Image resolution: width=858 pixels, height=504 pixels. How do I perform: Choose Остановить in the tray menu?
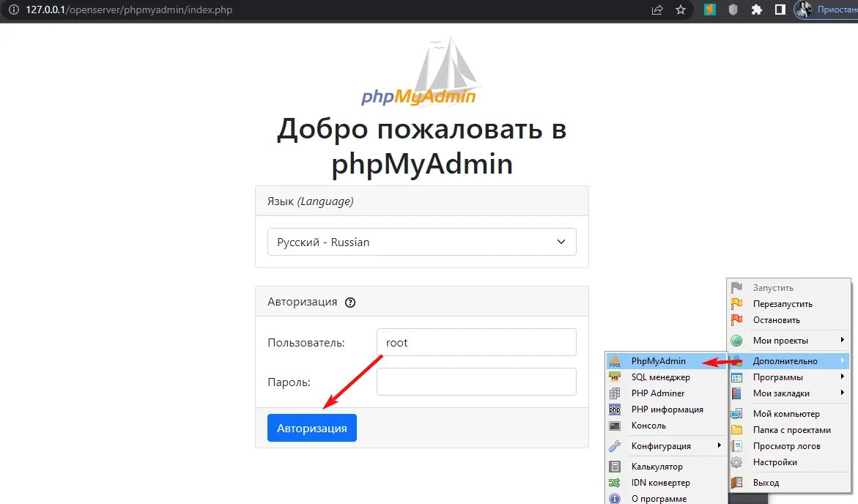(789, 320)
